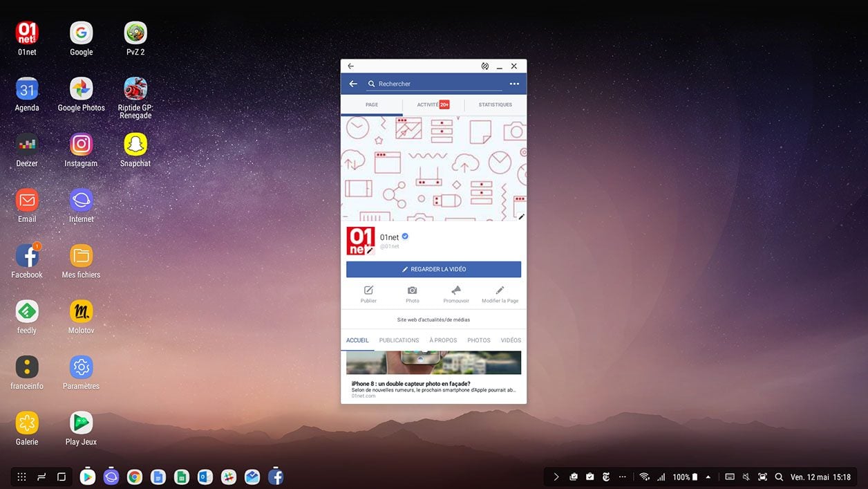Go back using Facebook blue bar arrow
The height and width of the screenshot is (489, 868).
point(353,84)
